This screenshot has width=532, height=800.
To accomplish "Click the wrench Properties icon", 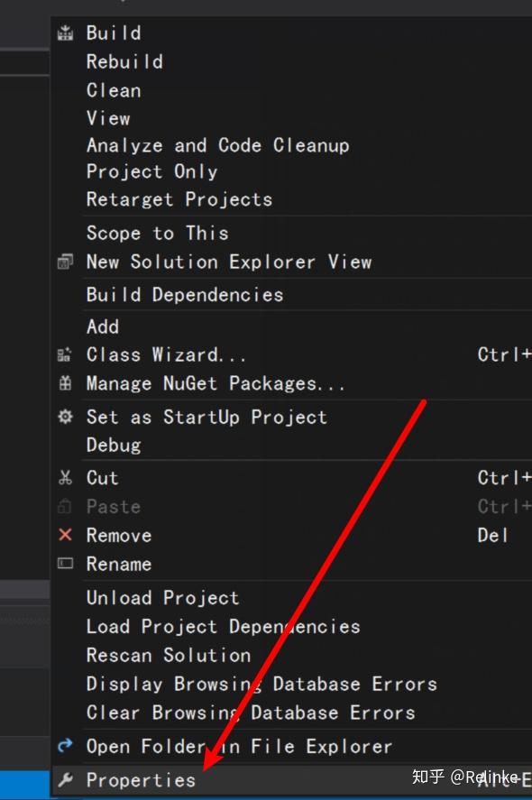I will pos(65,779).
